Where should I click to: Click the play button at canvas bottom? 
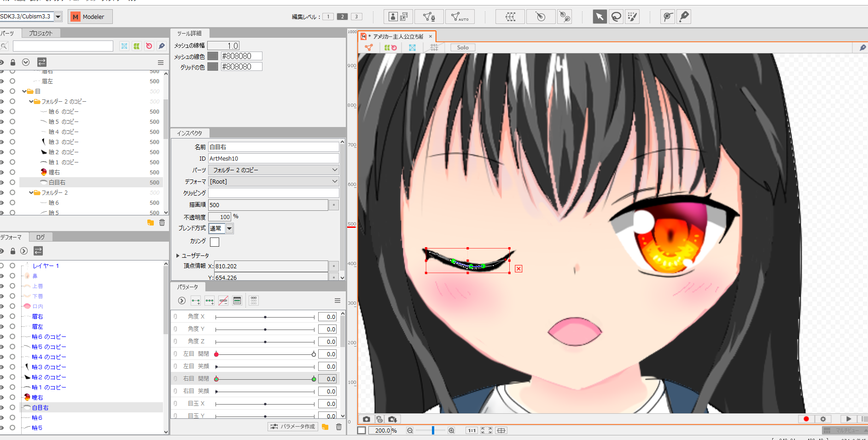848,419
